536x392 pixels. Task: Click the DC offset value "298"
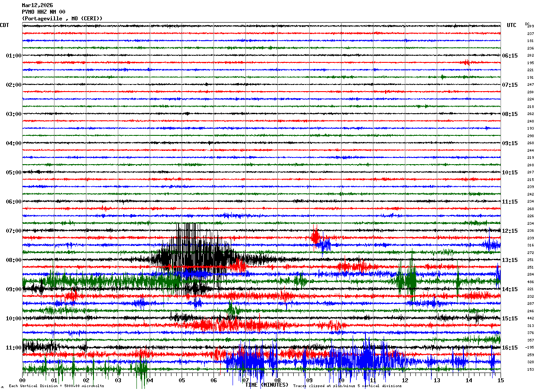(530, 136)
